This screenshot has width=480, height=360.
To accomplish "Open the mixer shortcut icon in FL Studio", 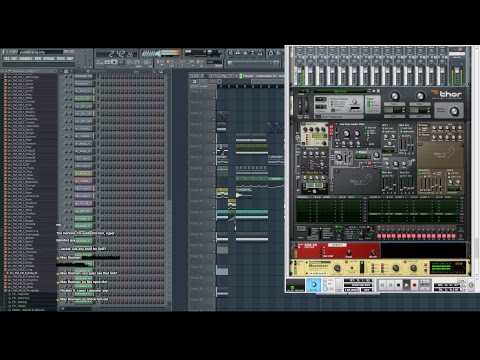I will click(260, 53).
